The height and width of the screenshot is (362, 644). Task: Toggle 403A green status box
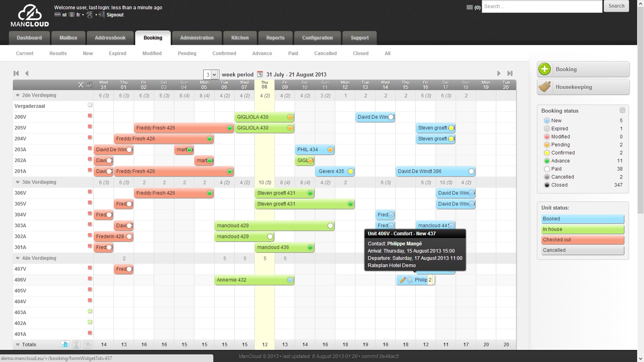pos(90,311)
